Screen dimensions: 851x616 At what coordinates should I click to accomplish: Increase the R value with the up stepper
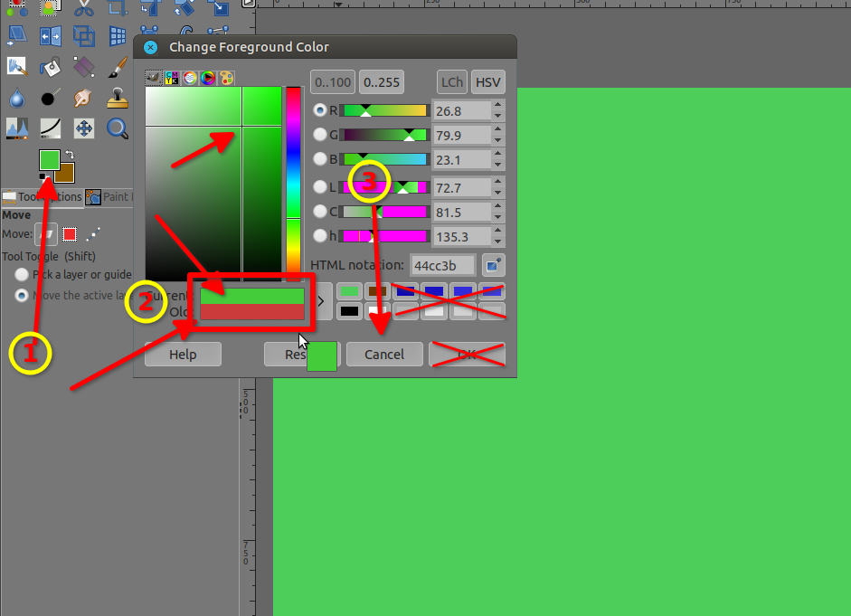(498, 105)
